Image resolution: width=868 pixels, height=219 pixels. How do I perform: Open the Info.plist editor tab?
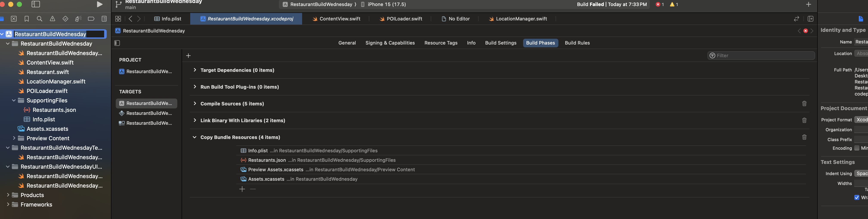pyautogui.click(x=168, y=19)
